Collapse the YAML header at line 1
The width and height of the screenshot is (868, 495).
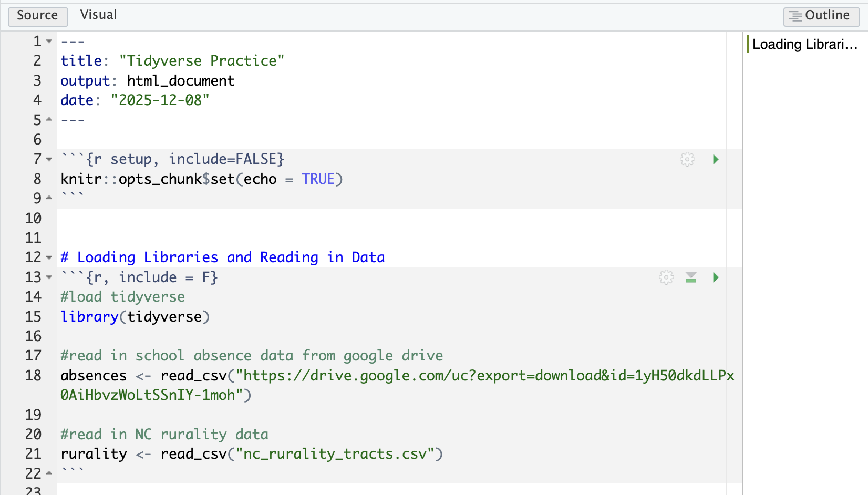[49, 41]
